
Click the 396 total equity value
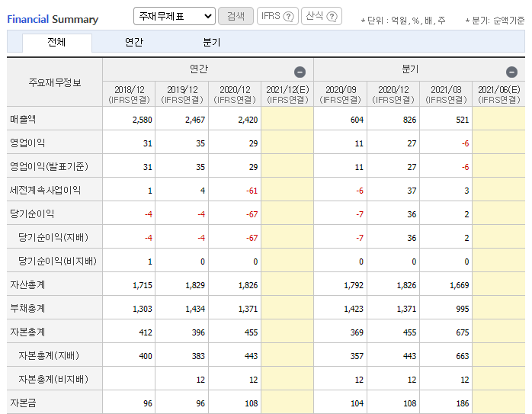point(198,332)
